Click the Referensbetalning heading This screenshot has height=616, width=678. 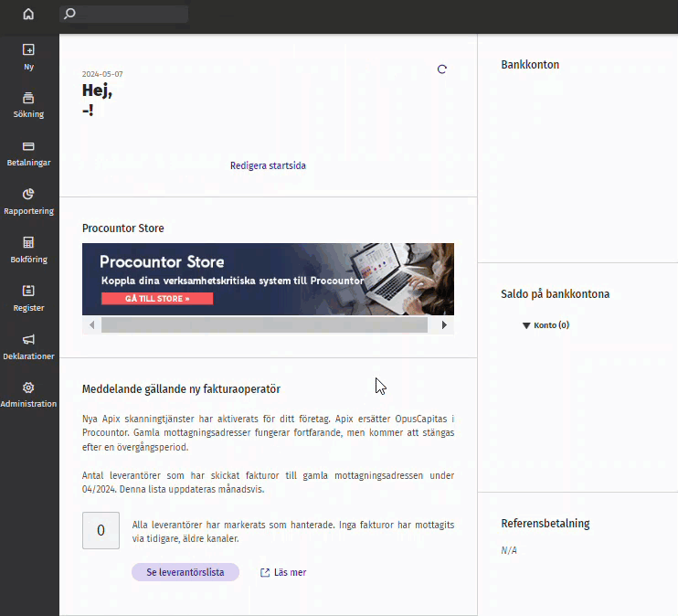pos(546,524)
